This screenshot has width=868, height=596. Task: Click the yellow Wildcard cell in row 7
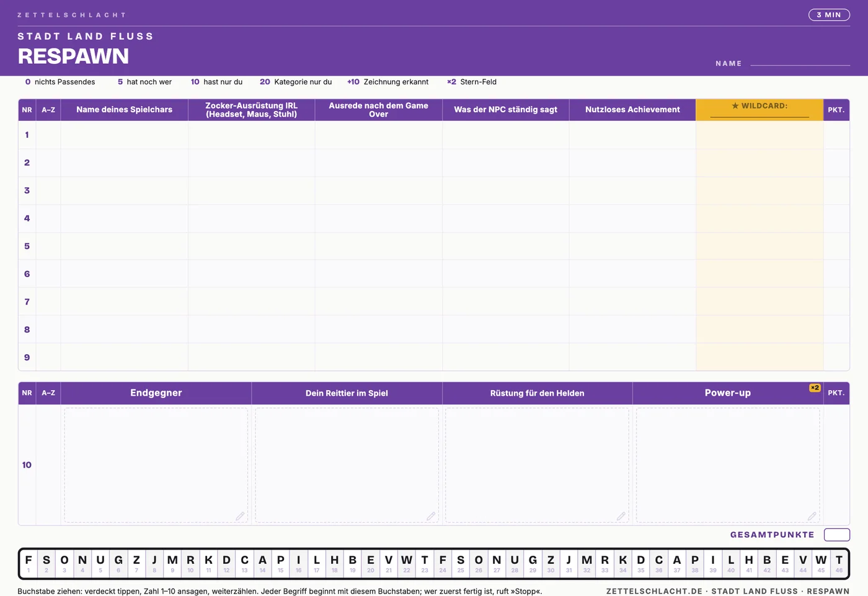pyautogui.click(x=759, y=302)
